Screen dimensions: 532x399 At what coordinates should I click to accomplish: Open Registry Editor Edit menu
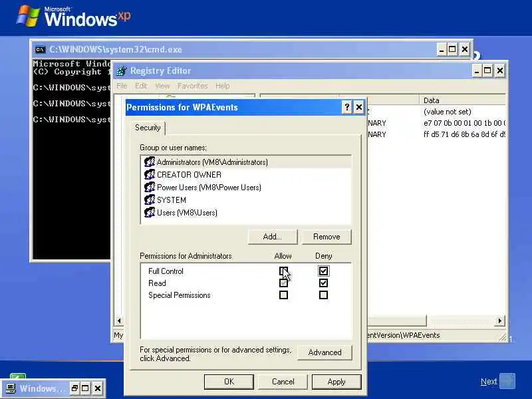[x=141, y=86]
